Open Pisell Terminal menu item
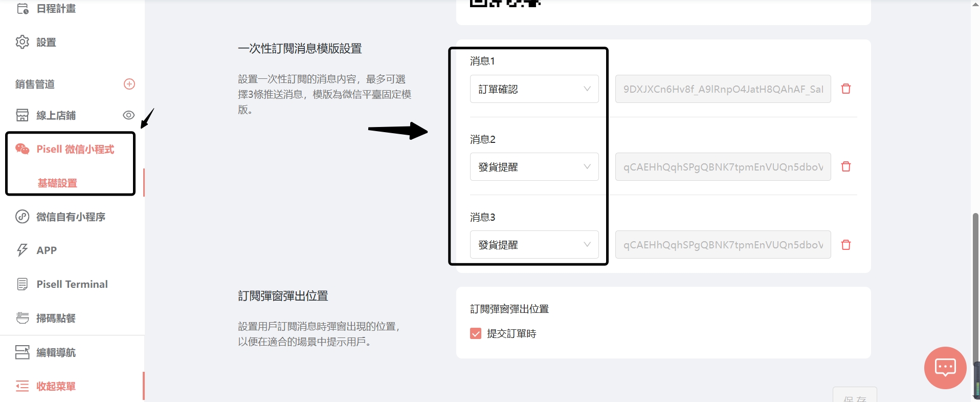Screen dimensions: 980x402 click(x=72, y=284)
